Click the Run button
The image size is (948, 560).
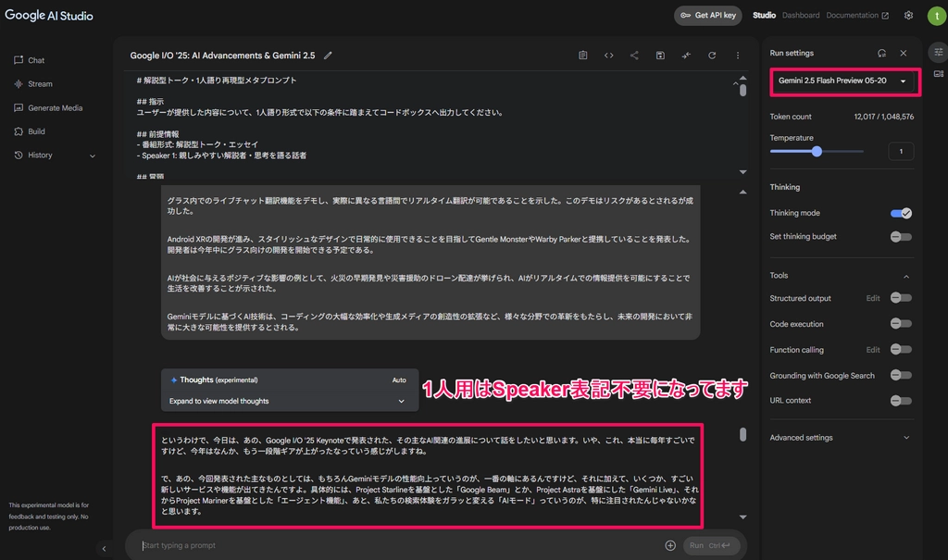coord(710,545)
